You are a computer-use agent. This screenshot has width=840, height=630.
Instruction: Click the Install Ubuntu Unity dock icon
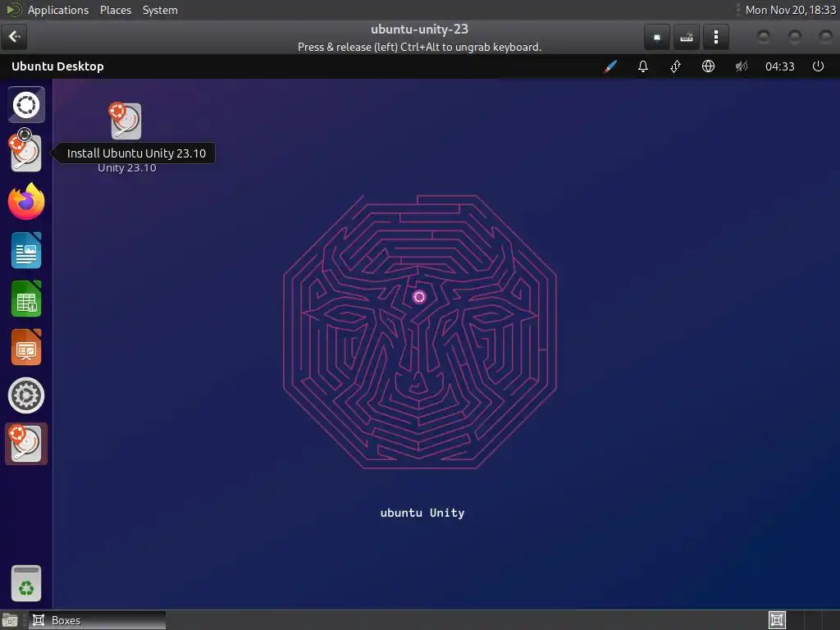[x=25, y=152]
